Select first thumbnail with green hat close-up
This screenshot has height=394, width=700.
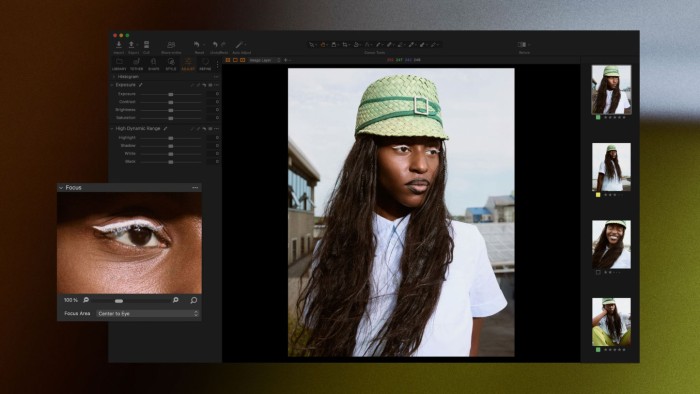click(x=611, y=90)
